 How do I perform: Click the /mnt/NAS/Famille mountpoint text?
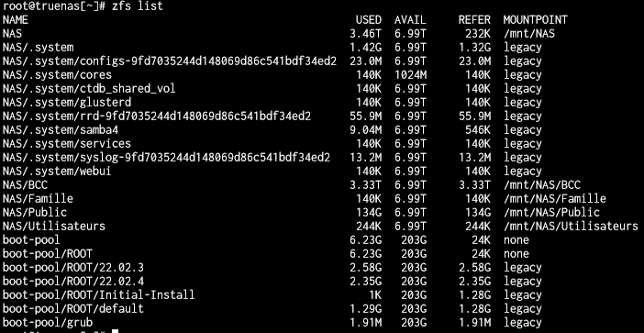coord(555,199)
